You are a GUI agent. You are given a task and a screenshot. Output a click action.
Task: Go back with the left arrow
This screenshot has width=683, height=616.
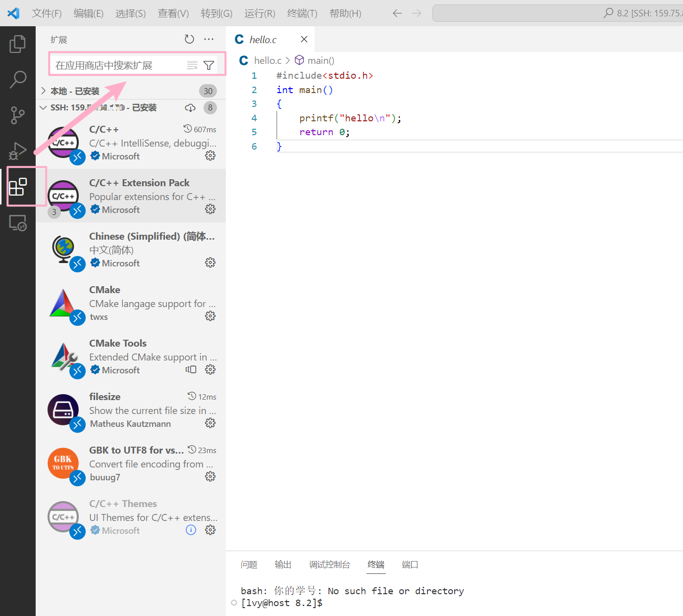click(397, 13)
